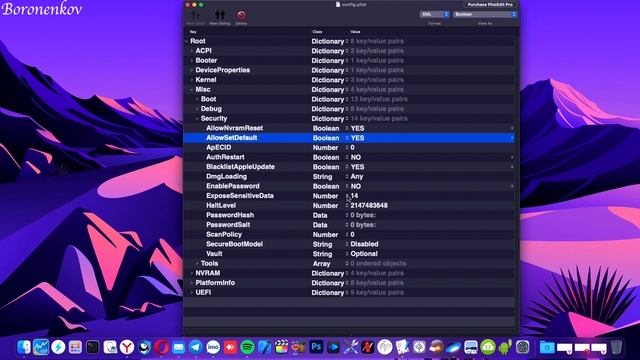The image size is (640, 360).
Task: Toggle the AllowSetDefault YES value popup
Action: 512,138
